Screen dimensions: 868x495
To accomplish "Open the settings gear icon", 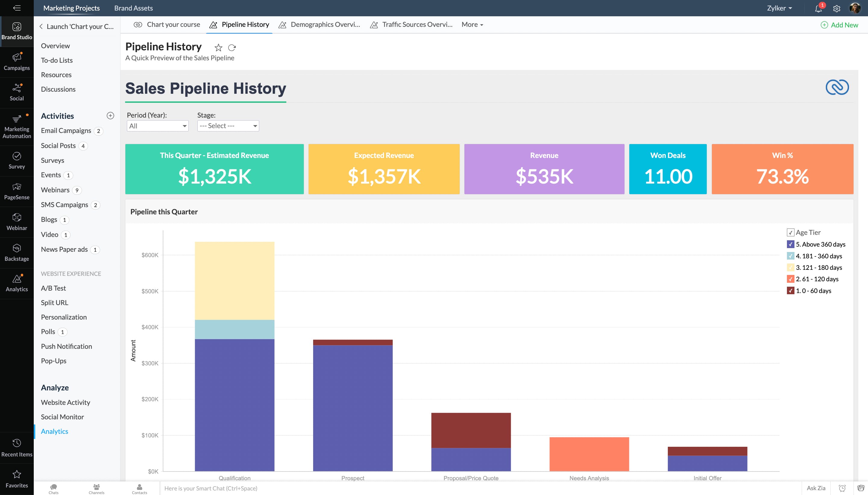I will [837, 8].
